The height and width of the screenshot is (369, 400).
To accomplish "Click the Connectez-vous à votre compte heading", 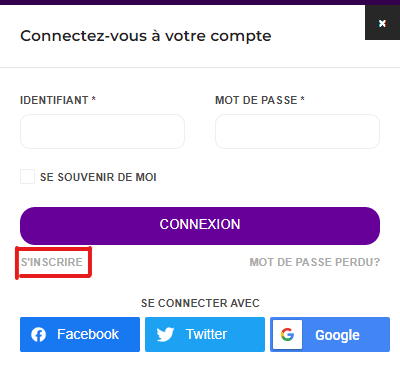I will [x=146, y=36].
